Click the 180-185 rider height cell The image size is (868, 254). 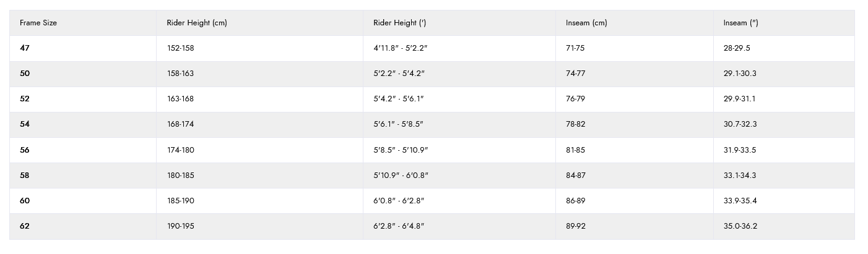point(180,176)
